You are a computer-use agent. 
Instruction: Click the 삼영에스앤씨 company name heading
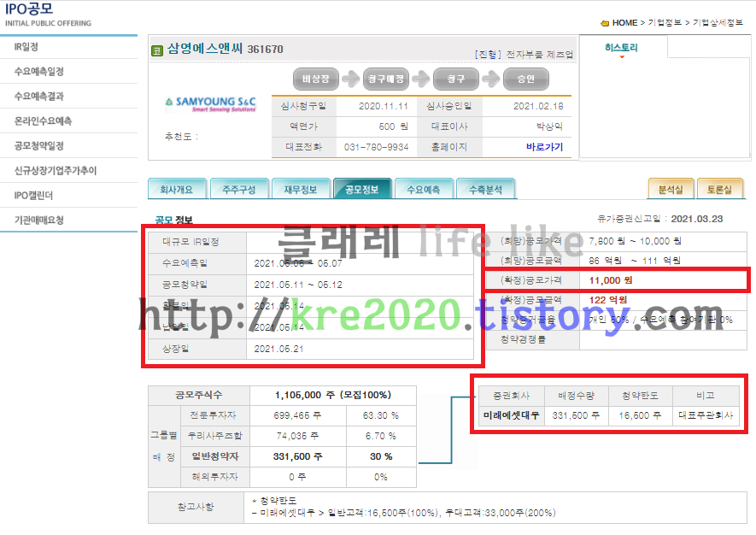click(x=204, y=49)
